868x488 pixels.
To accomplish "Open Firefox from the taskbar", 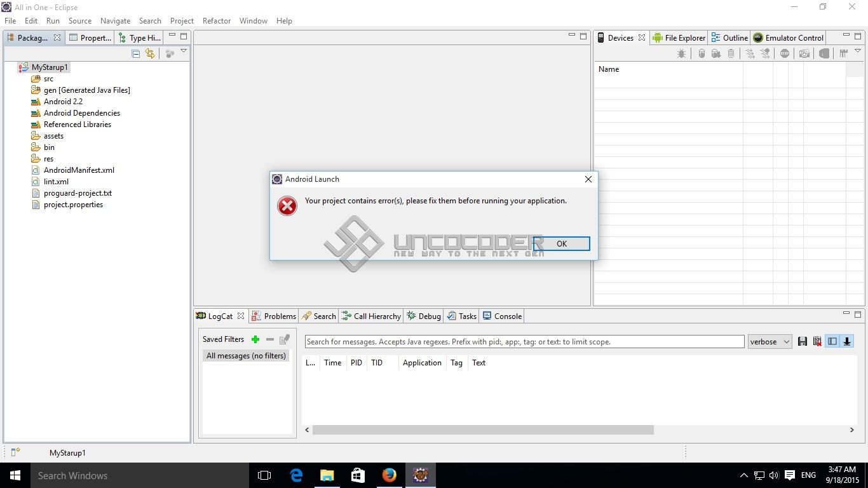I will point(389,475).
